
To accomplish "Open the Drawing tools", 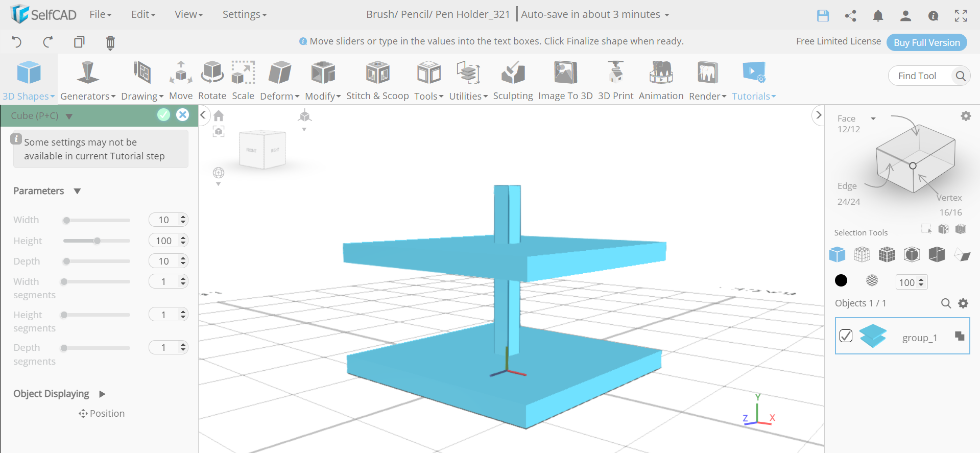I will point(142,80).
